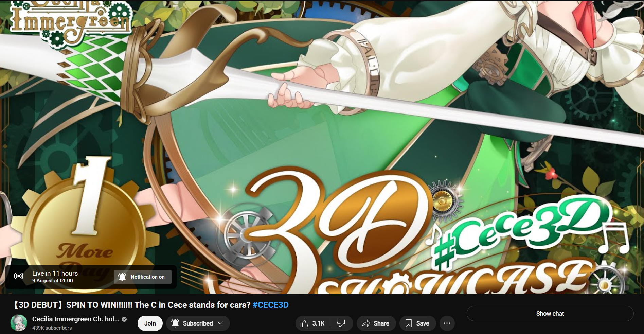This screenshot has width=644, height=334.
Task: Click the live broadcast signal icon
Action: [19, 276]
